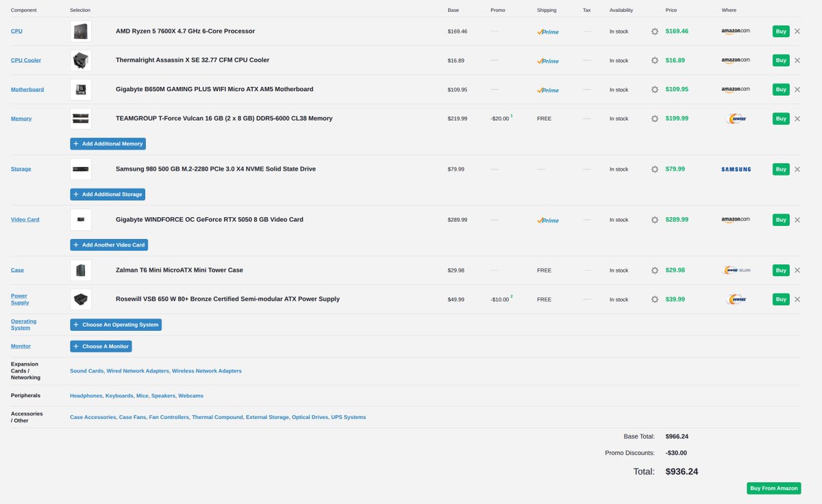Remove the Gigabyte B650M motherboard
This screenshot has width=822, height=504.
797,90
